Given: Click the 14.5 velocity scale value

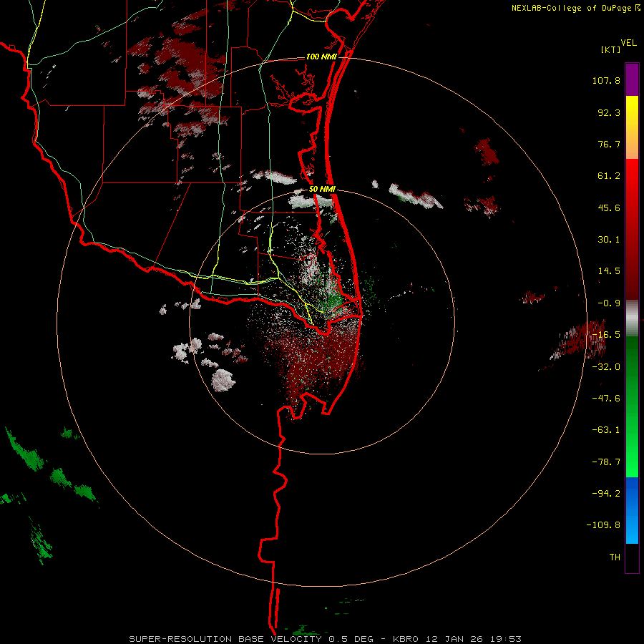Looking at the screenshot, I should click(609, 271).
